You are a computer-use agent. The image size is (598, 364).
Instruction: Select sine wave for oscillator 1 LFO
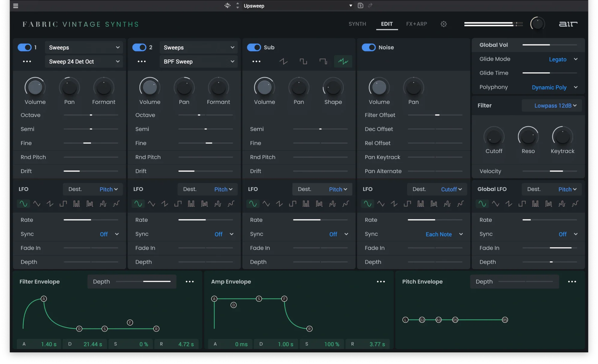23,204
